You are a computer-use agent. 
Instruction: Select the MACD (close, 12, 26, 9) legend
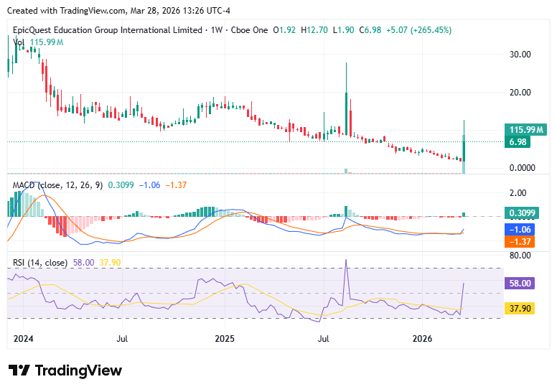coord(58,185)
